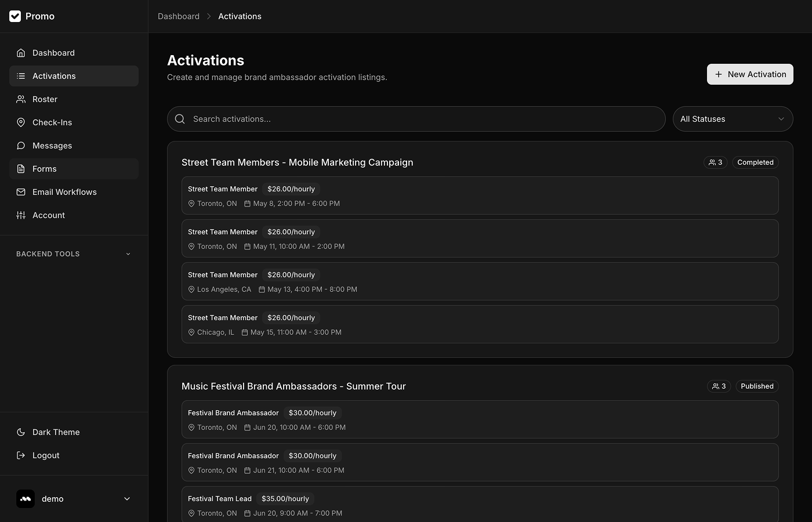This screenshot has height=522, width=812.
Task: Click the Promo checkmark logo icon
Action: (x=15, y=16)
